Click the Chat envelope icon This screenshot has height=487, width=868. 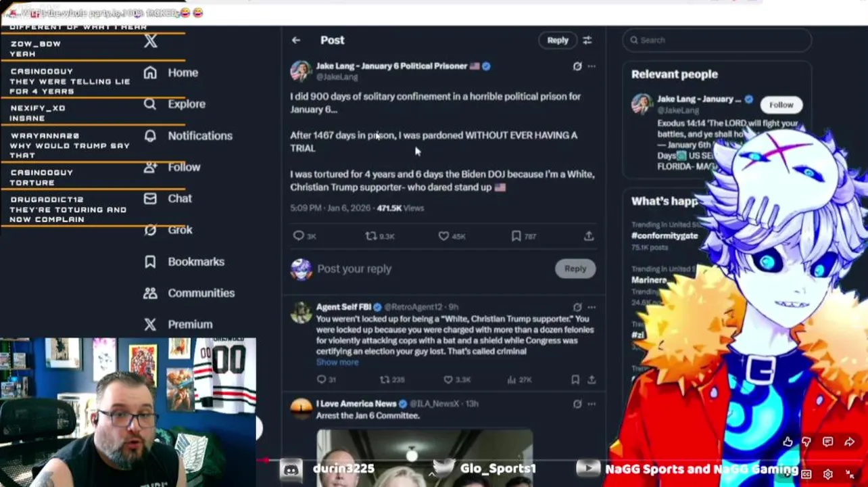pyautogui.click(x=150, y=198)
